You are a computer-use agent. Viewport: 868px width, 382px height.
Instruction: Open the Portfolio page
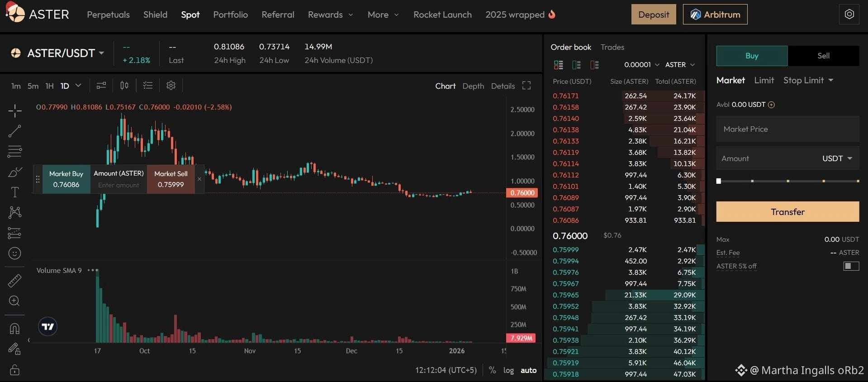(x=230, y=14)
